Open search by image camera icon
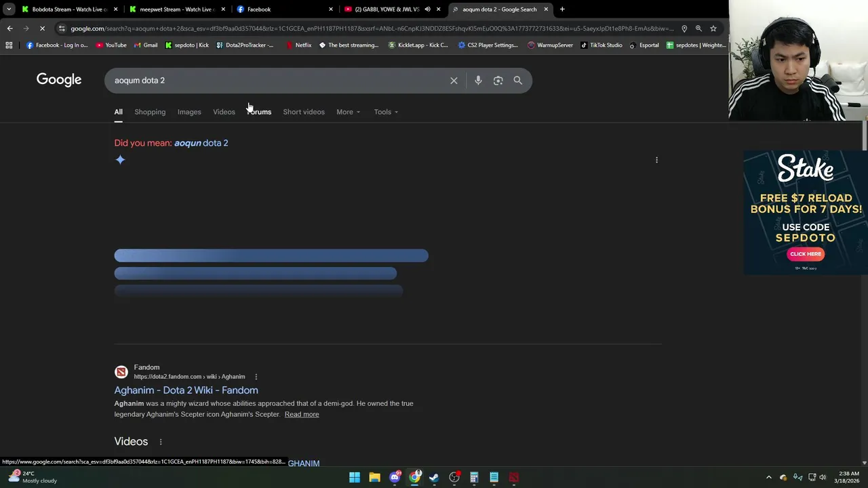The image size is (868, 488). 498,81
